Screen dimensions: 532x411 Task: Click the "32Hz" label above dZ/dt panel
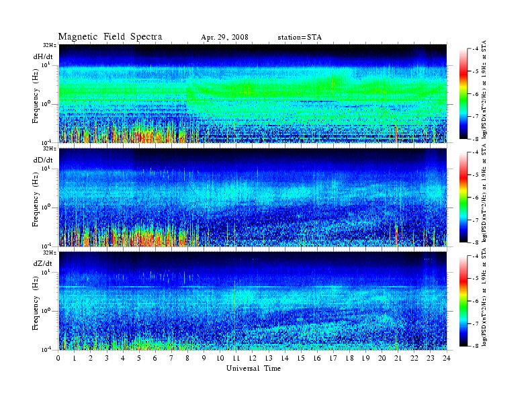pos(50,253)
